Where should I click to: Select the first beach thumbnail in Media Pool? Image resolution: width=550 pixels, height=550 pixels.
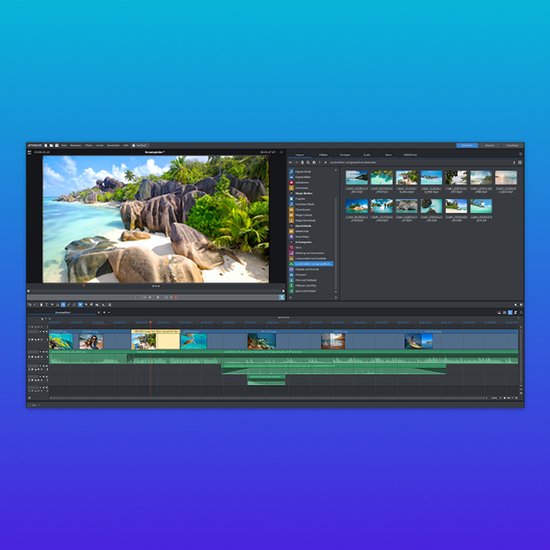tap(357, 178)
